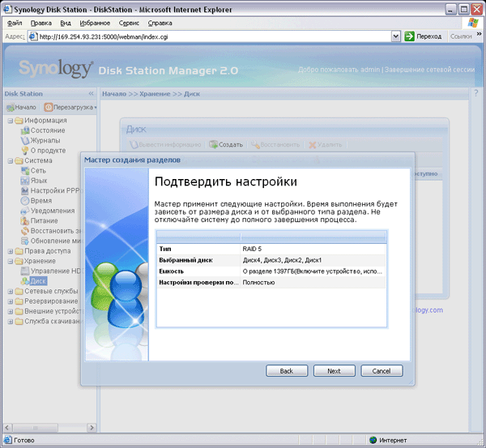486x448 pixels.
Task: Open the address bar dropdown arrow
Action: pyautogui.click(x=396, y=36)
